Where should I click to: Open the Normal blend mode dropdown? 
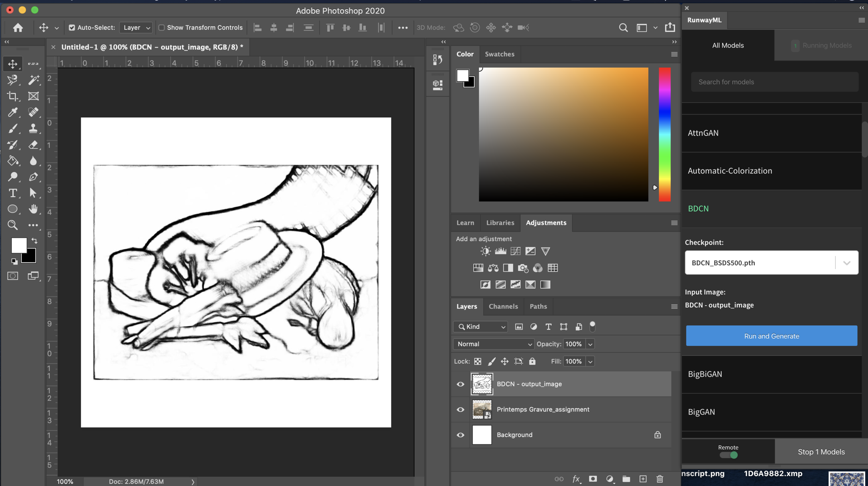click(494, 344)
